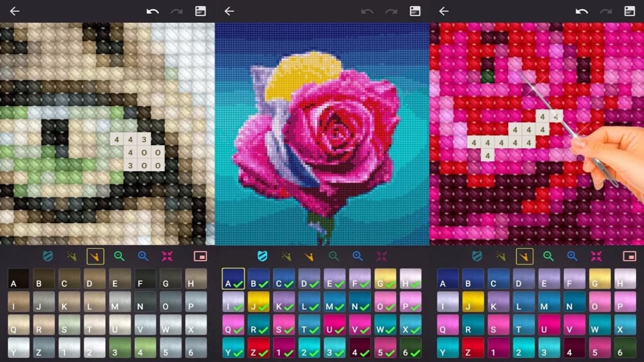Toggle preview window in left eye-pattern panel
The image size is (644, 362).
tap(200, 257)
